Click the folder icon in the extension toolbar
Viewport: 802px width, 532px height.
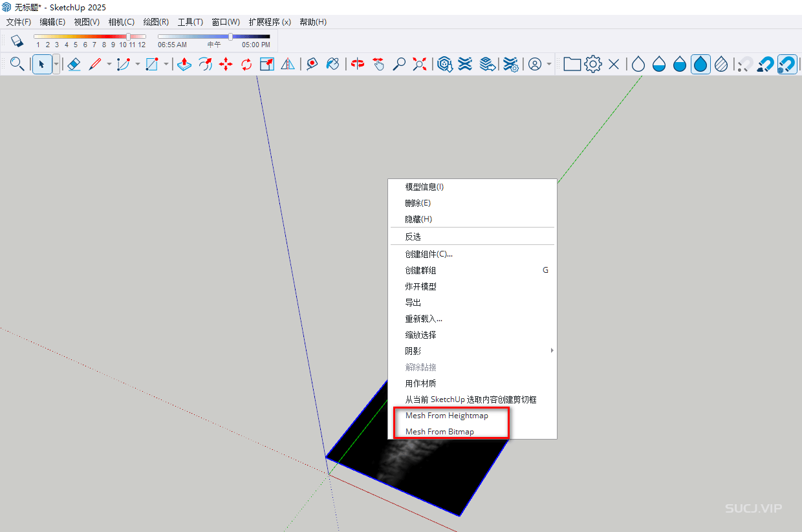[572, 64]
